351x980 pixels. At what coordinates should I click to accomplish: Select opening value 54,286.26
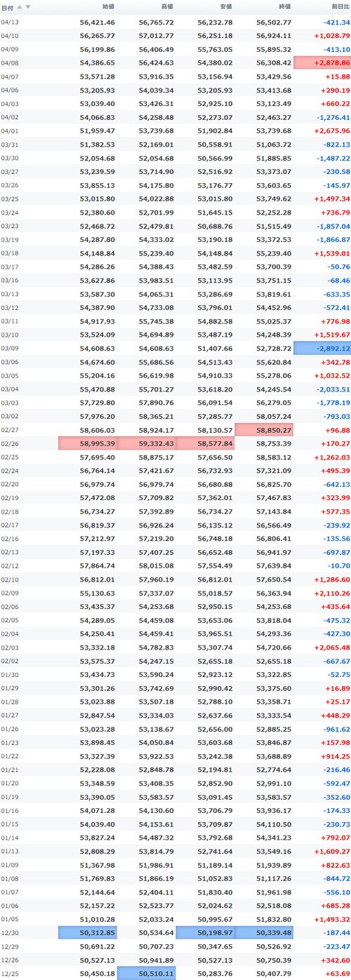click(x=98, y=267)
